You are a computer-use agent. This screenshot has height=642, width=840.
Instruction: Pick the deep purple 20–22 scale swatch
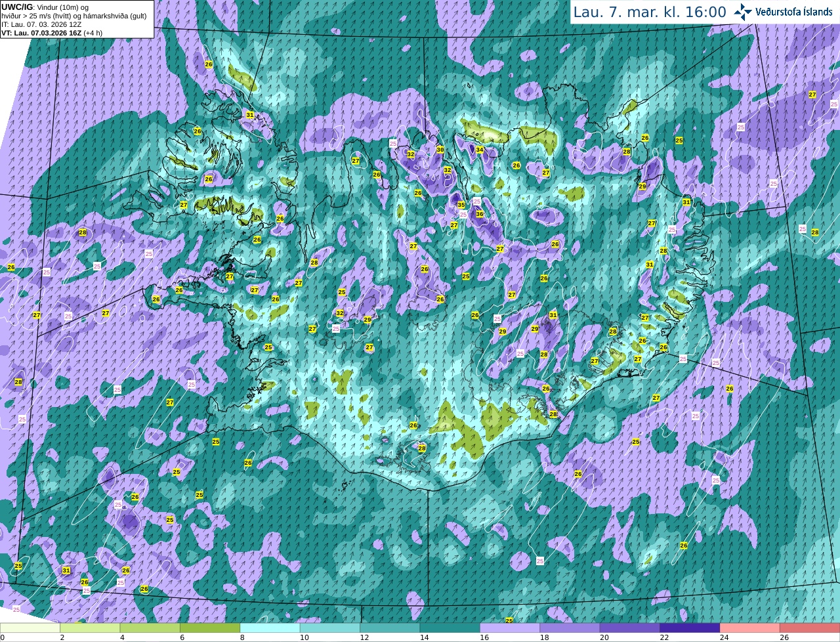(630, 628)
